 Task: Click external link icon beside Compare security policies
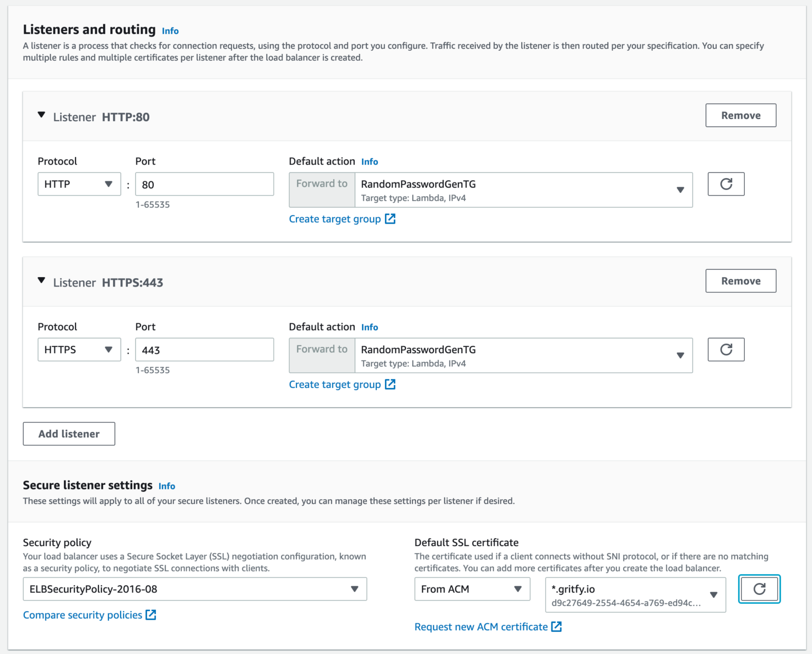[x=151, y=614]
